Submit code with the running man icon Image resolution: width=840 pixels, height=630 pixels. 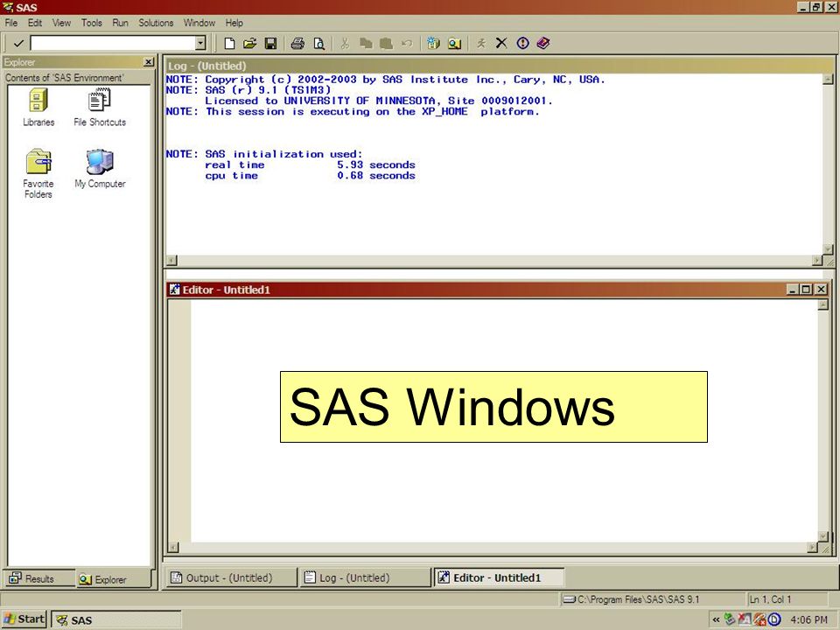[x=481, y=44]
